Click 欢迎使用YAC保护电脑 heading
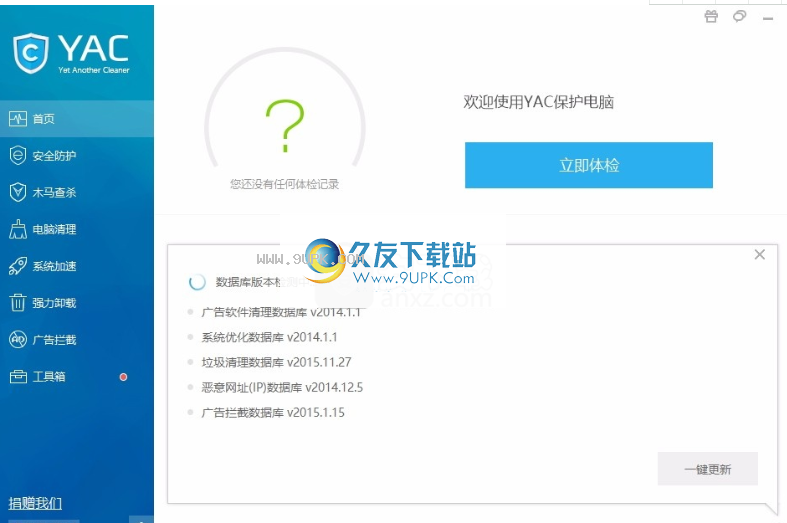 [x=539, y=102]
